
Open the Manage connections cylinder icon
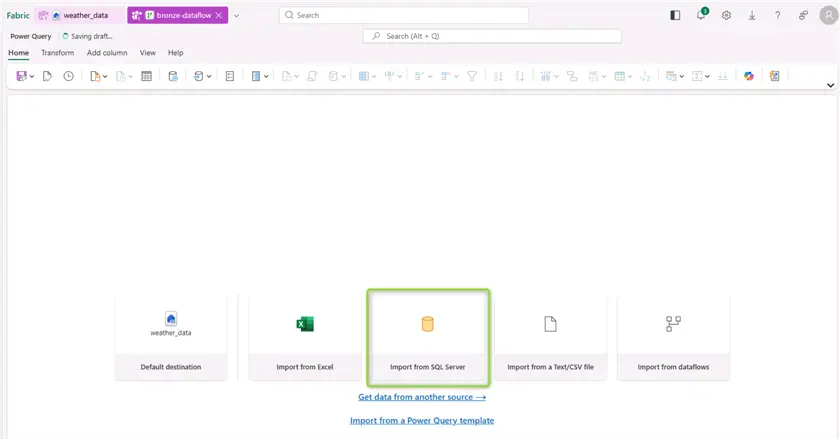[x=172, y=76]
